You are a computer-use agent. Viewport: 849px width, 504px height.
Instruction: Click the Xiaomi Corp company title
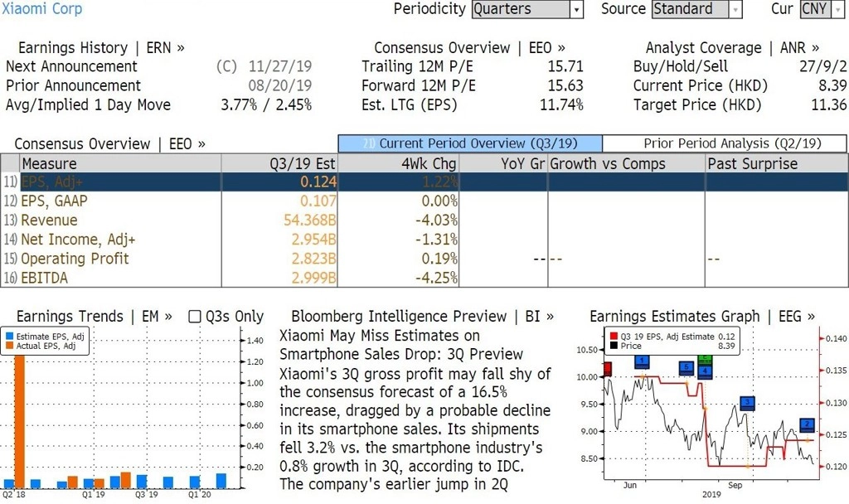click(x=41, y=8)
